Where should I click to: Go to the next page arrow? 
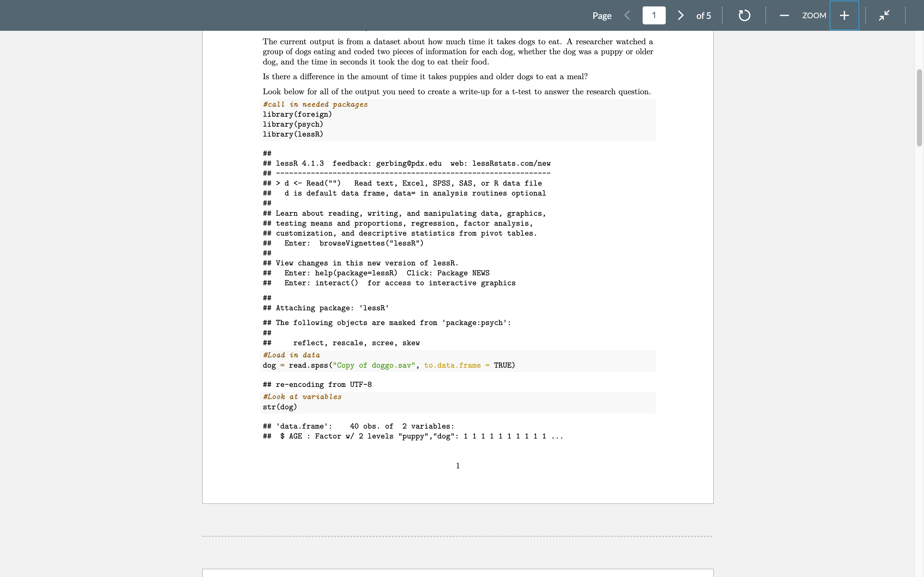point(680,15)
